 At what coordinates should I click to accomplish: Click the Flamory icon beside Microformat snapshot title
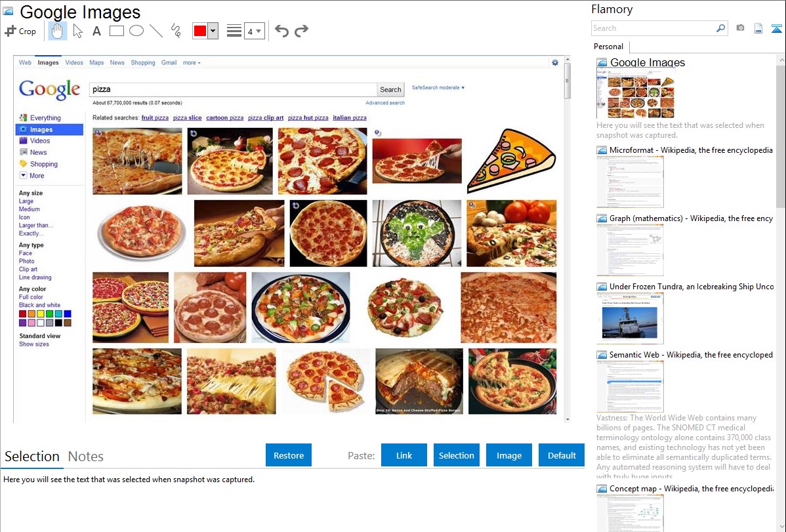pyautogui.click(x=602, y=150)
